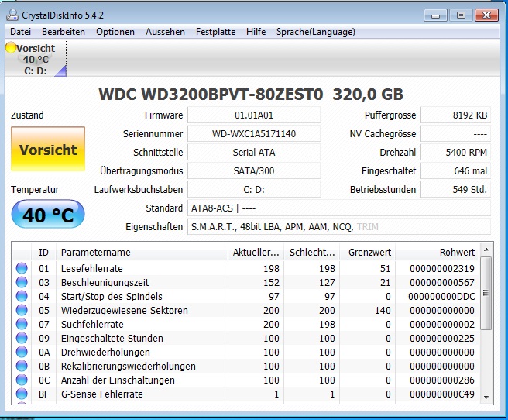Click blue status orb for Start/Stop des Spindels

pos(22,296)
